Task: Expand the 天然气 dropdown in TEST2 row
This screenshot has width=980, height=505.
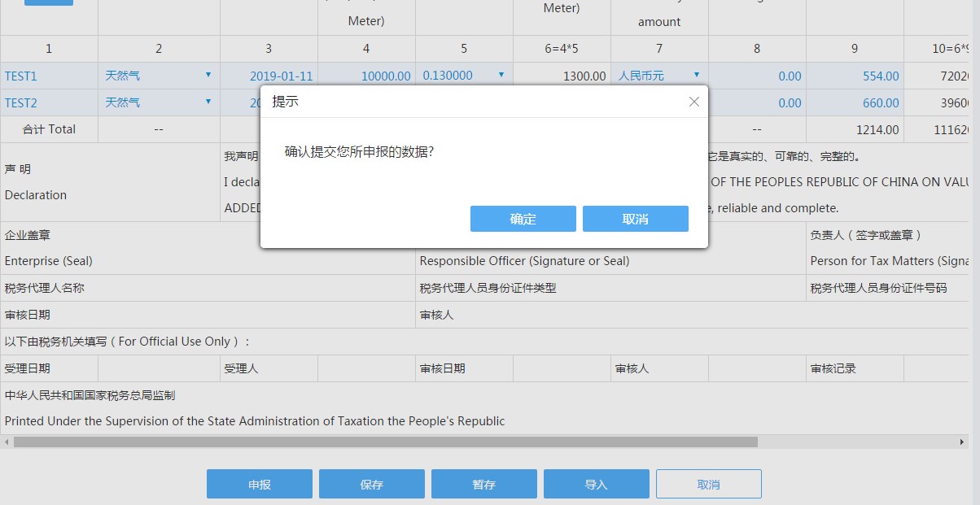Action: coord(208,102)
